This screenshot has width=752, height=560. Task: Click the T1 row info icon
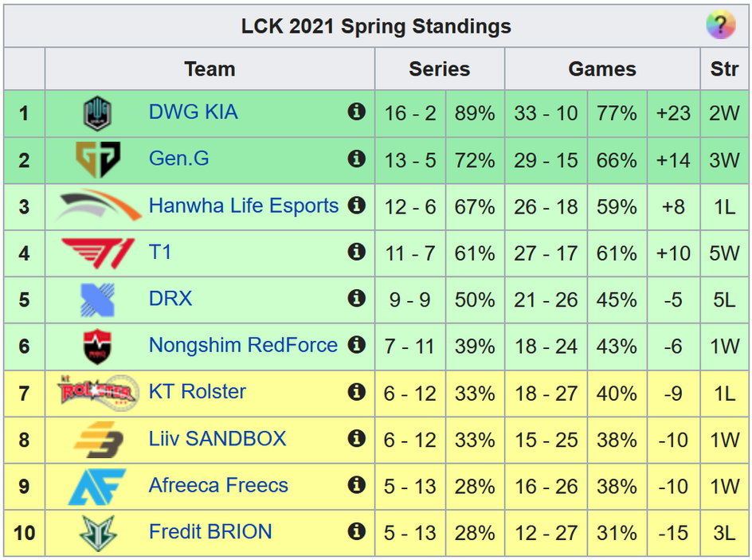point(356,252)
